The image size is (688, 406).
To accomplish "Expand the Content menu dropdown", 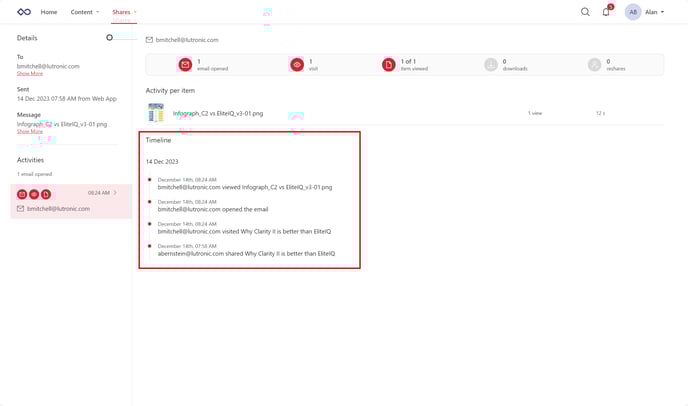I will tap(84, 12).
